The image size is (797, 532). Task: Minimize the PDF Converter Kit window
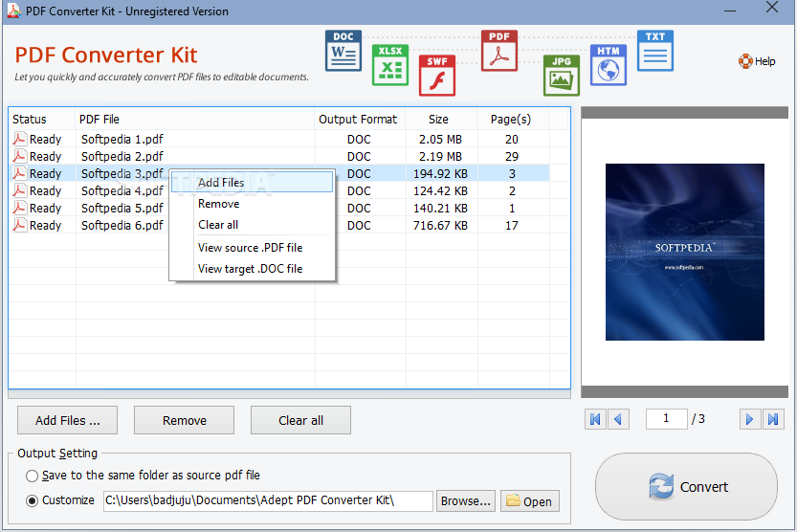pyautogui.click(x=730, y=11)
